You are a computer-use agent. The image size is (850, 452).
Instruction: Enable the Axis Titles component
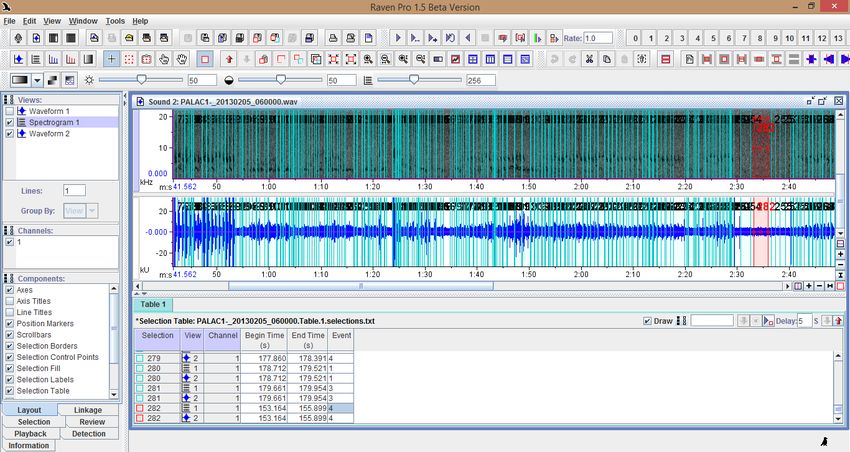[9, 301]
